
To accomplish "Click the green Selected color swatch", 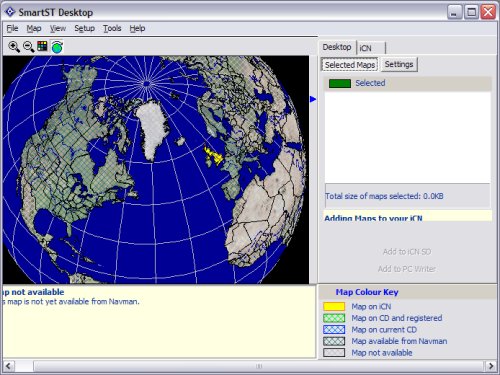I will [340, 83].
